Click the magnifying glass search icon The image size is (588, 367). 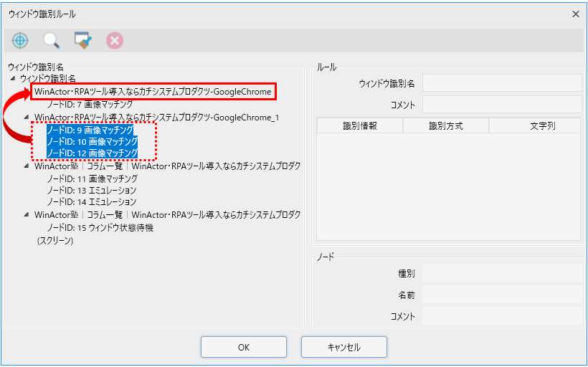(x=52, y=41)
